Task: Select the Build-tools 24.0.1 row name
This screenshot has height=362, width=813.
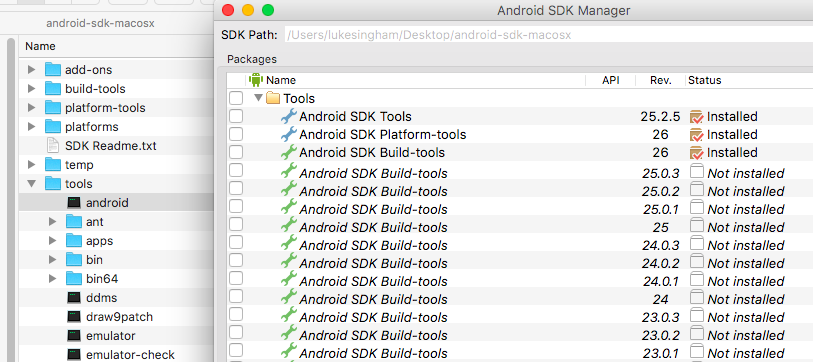Action: click(x=373, y=281)
